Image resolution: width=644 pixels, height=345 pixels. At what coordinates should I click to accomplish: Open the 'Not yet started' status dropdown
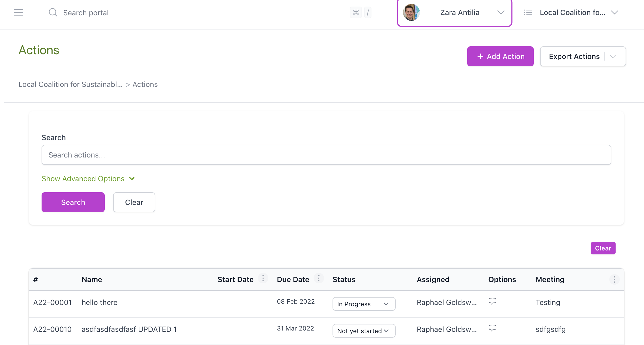click(x=364, y=331)
